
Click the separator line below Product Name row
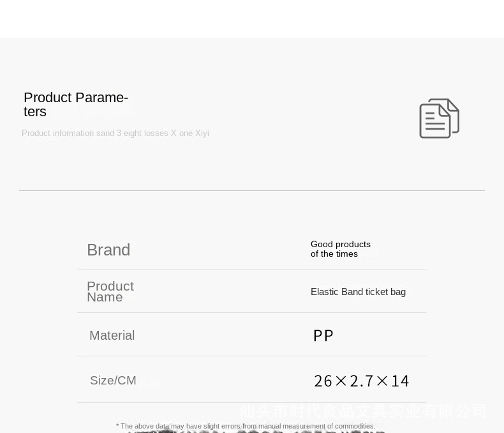point(251,312)
